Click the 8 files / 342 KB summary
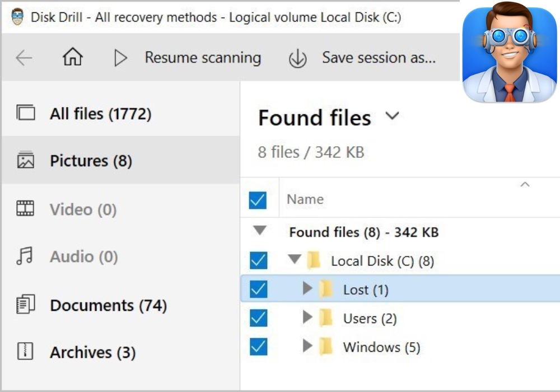The image size is (560, 392). 311,152
